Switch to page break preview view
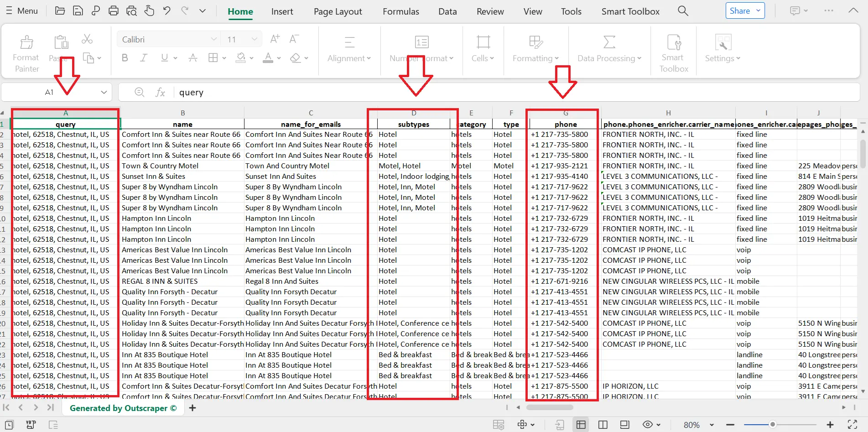Screen dimensions: 868x432 click(603, 425)
